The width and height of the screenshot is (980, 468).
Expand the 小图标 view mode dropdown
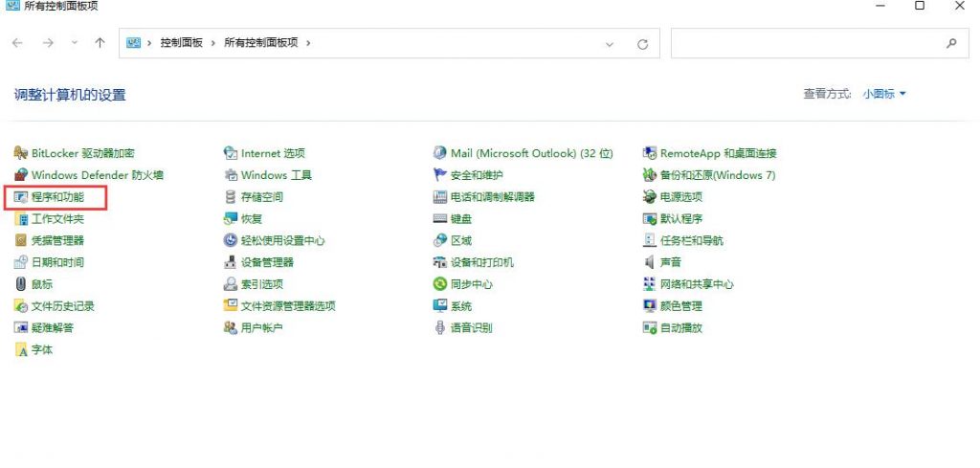point(902,94)
